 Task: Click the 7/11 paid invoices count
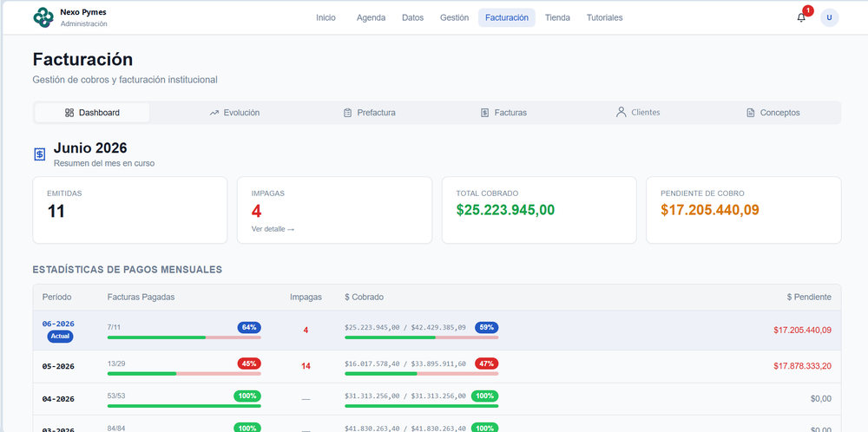(x=114, y=327)
